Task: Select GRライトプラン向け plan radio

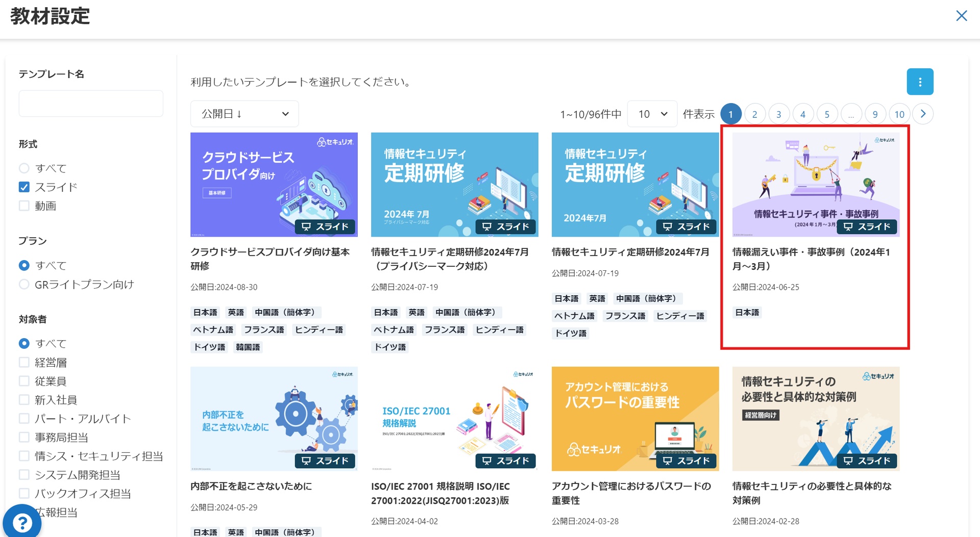Action: pyautogui.click(x=24, y=285)
